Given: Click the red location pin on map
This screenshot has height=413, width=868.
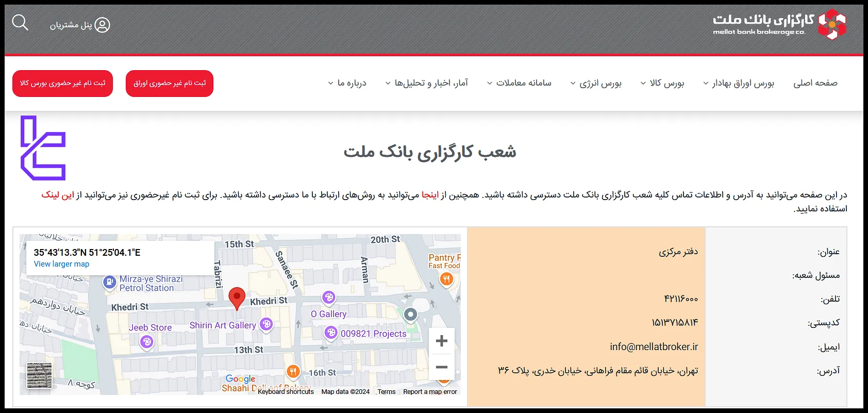Looking at the screenshot, I should 237,299.
